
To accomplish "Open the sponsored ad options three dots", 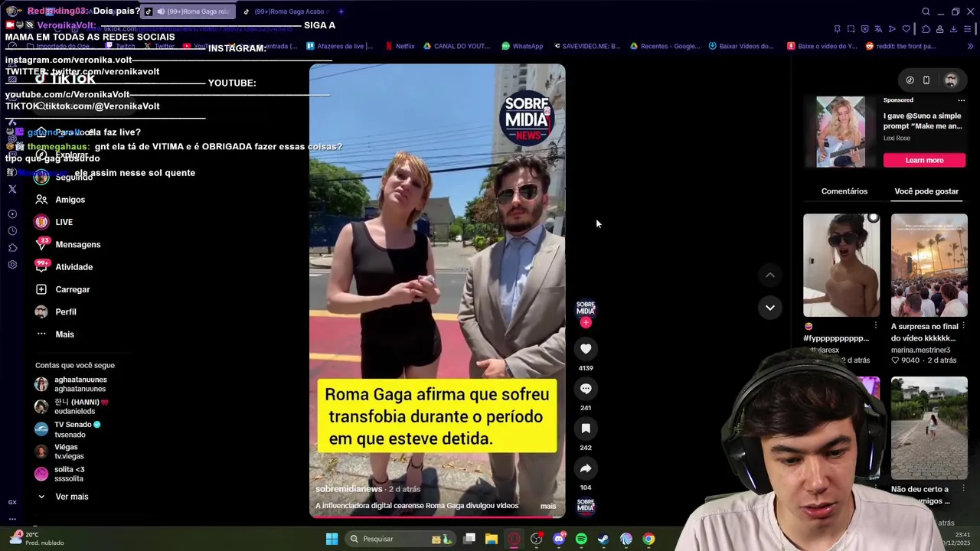I will pos(962,100).
